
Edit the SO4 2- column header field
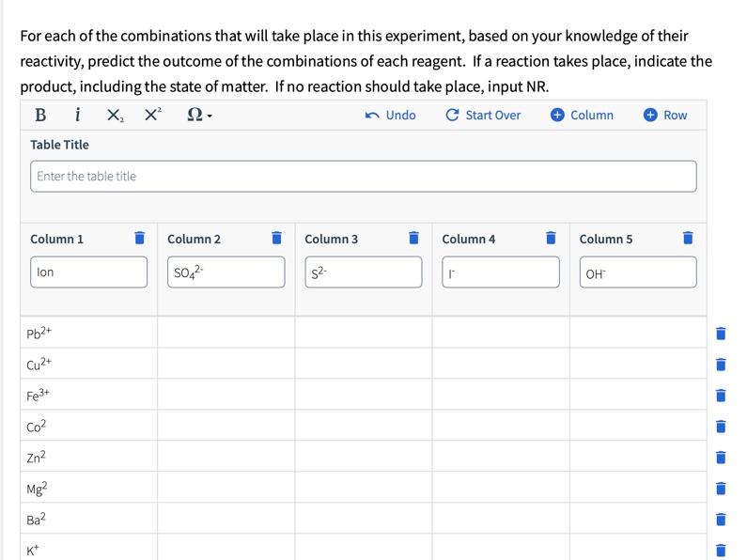tap(226, 272)
